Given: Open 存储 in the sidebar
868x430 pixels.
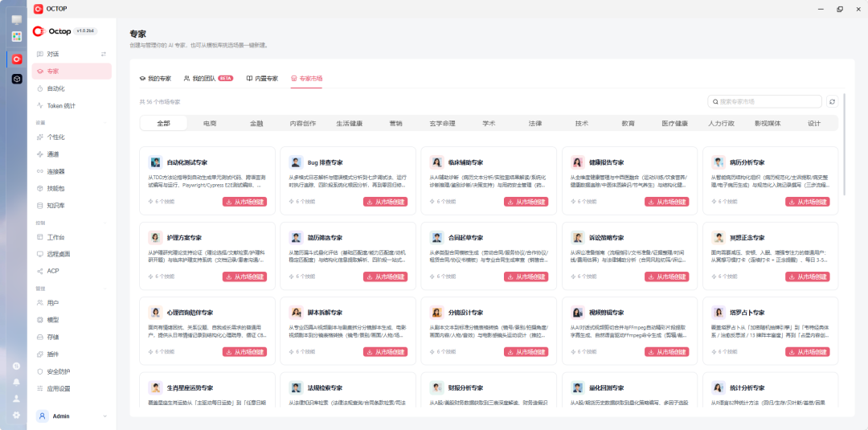Looking at the screenshot, I should coord(72,337).
